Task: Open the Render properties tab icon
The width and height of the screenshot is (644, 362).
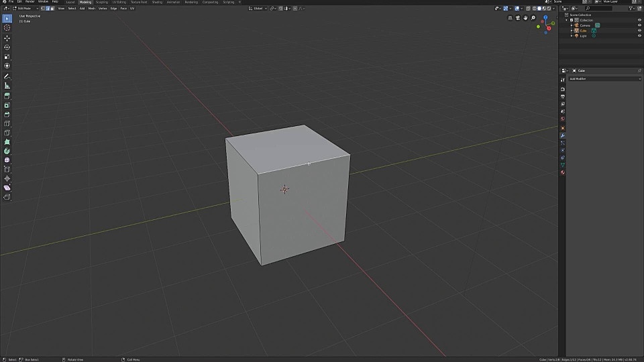Action: [563, 89]
